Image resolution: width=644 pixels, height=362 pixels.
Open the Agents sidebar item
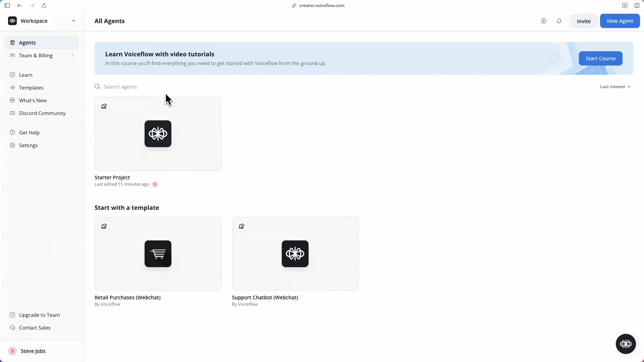[42, 43]
